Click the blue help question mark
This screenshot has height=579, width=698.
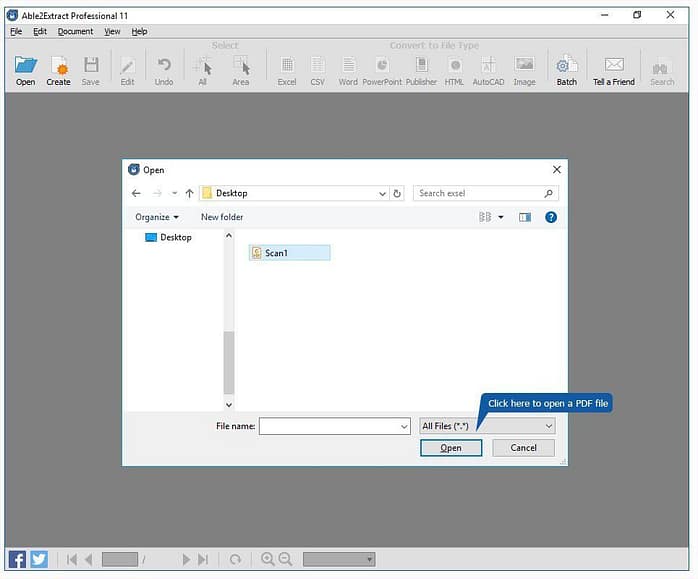coord(551,217)
